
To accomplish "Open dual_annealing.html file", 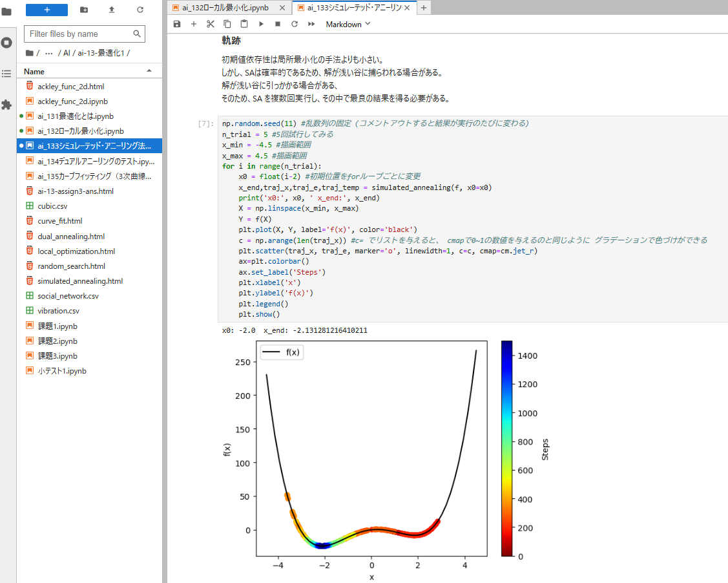I will (90, 236).
